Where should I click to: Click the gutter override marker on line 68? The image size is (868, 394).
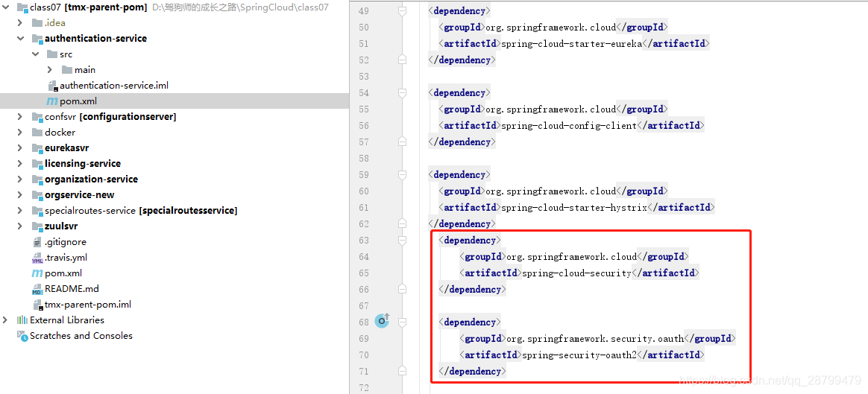383,320
